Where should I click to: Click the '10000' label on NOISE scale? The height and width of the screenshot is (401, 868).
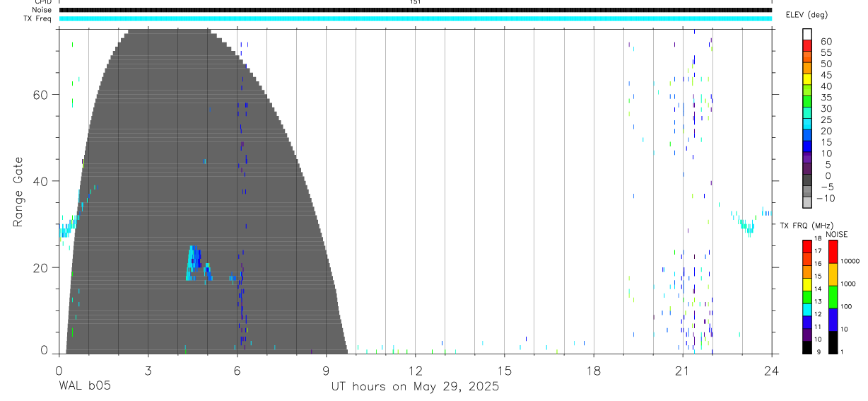850,261
